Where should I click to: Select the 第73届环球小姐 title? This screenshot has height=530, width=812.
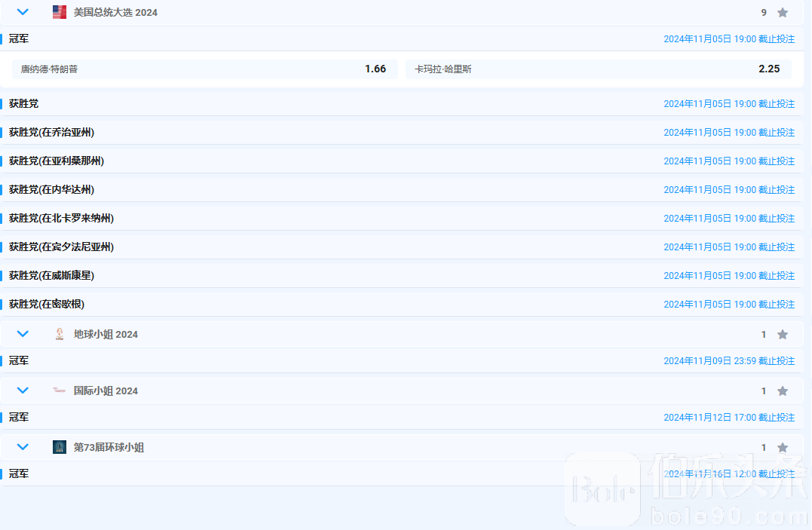coord(109,448)
